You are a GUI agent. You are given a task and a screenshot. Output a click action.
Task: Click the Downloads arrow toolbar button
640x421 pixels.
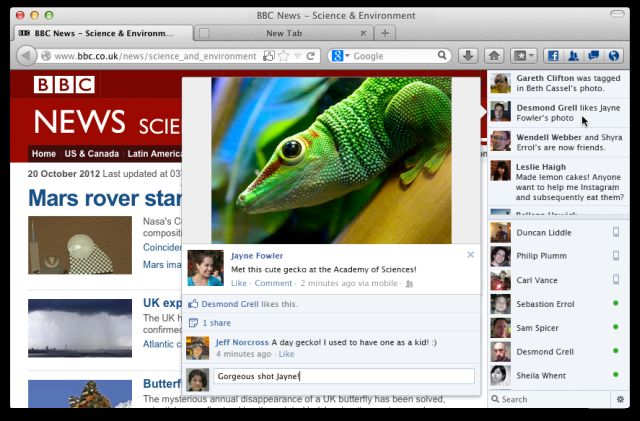point(468,56)
